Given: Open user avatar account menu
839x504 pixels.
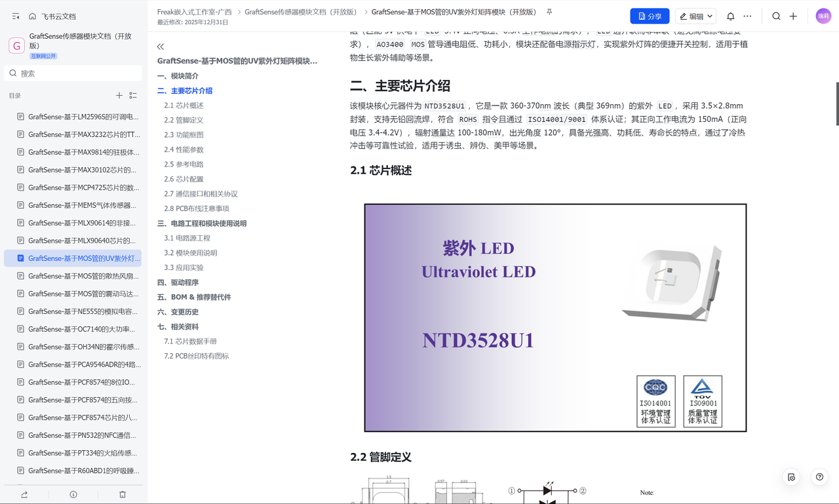Looking at the screenshot, I should (823, 16).
